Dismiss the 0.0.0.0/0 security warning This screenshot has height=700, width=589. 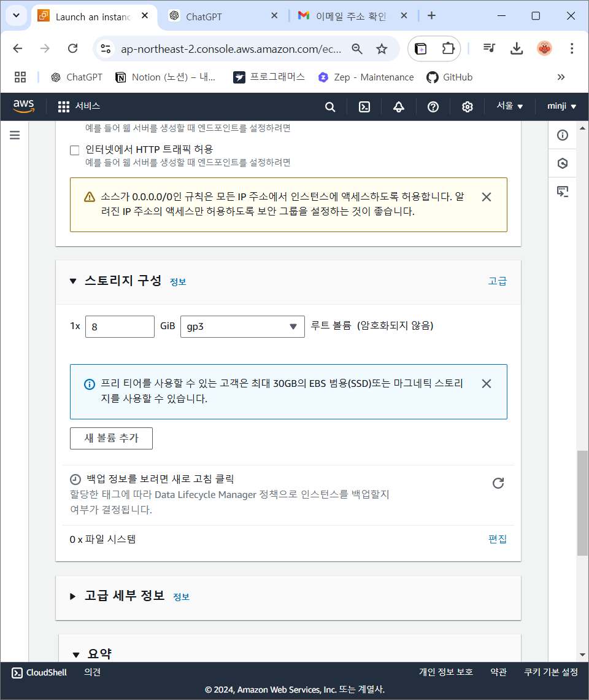[487, 197]
